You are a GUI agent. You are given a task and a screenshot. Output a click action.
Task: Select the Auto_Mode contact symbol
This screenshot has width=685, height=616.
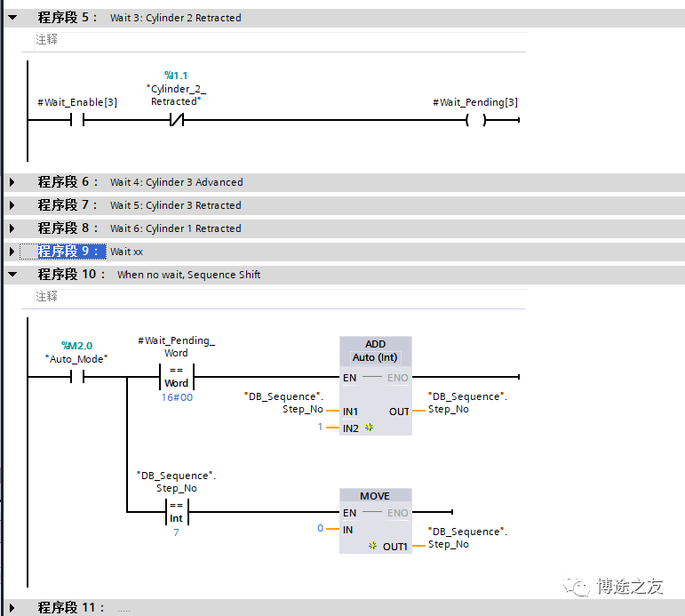pos(77,376)
